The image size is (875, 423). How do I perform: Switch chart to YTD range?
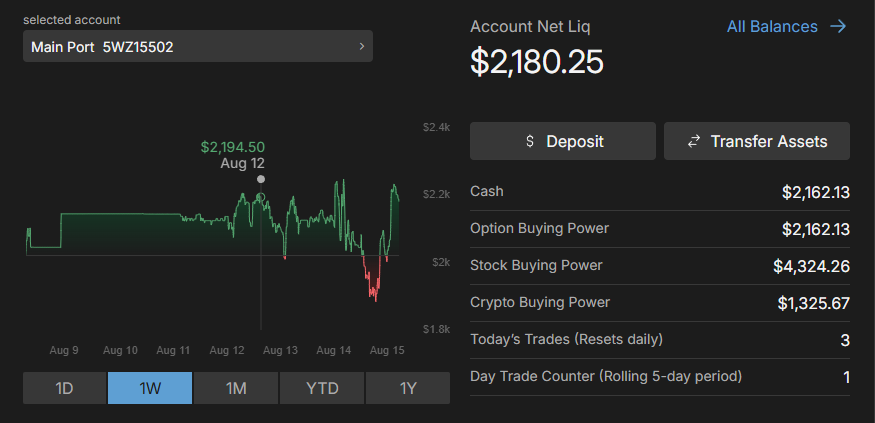(322, 388)
